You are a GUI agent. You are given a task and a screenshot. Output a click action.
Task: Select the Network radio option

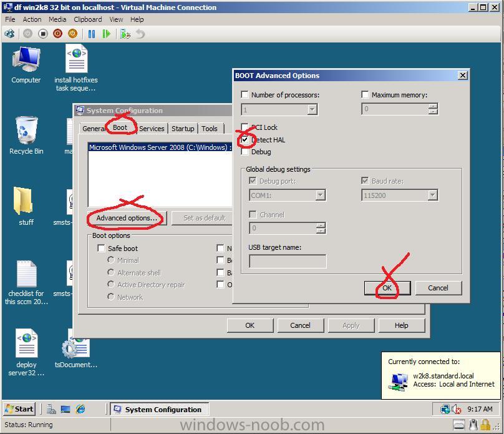click(111, 296)
